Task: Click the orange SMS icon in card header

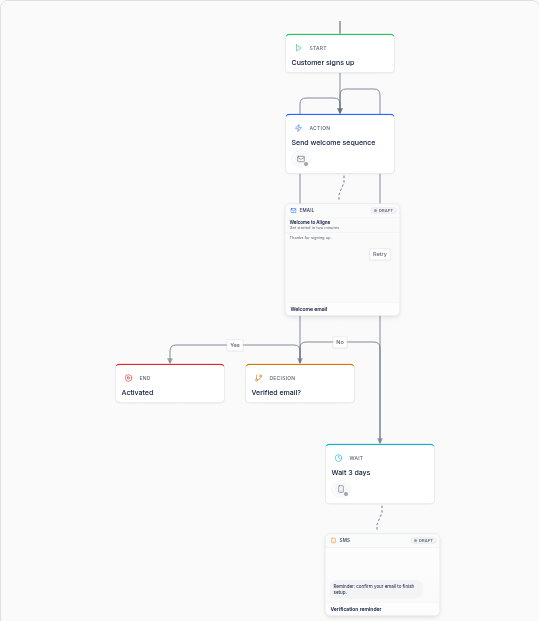Action: tap(333, 540)
